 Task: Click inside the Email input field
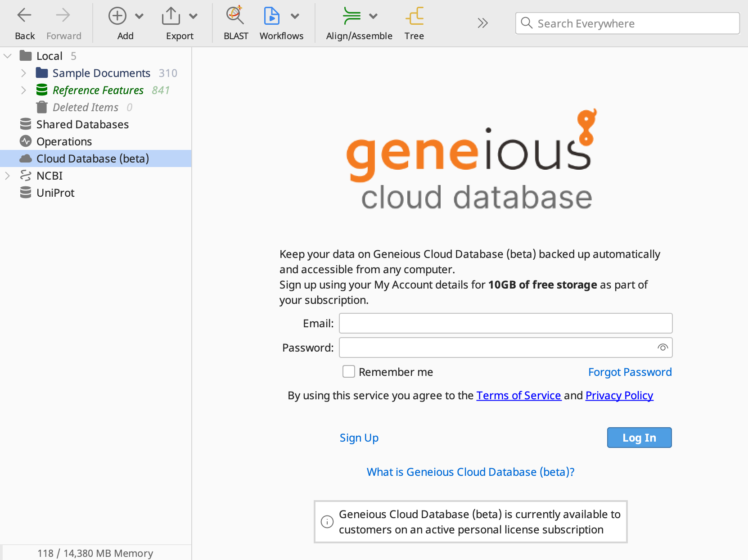tap(505, 323)
